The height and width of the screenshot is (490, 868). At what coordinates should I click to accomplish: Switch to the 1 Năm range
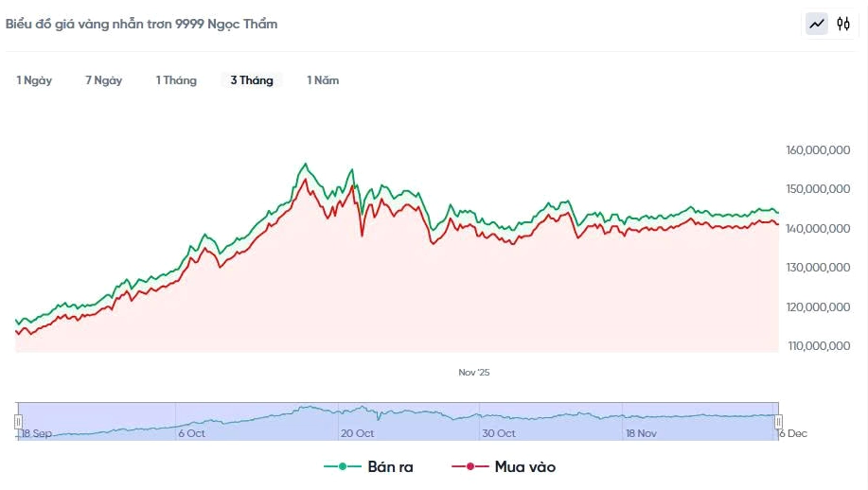[x=323, y=80]
